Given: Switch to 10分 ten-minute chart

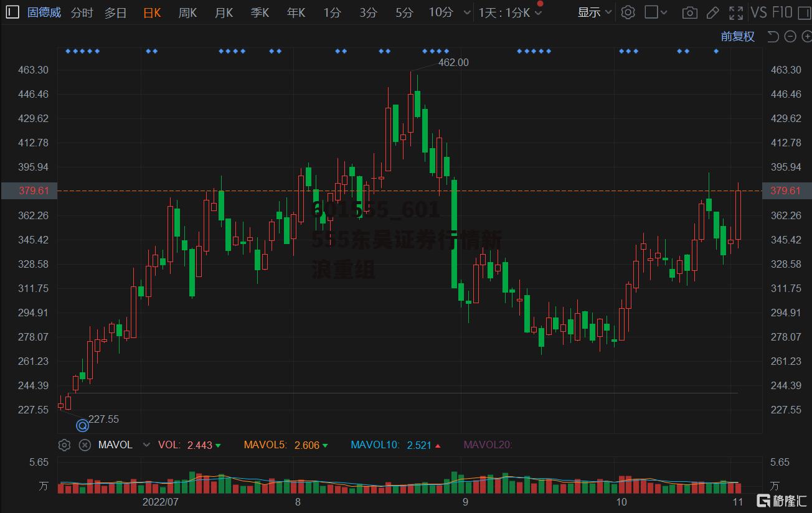Looking at the screenshot, I should (441, 12).
